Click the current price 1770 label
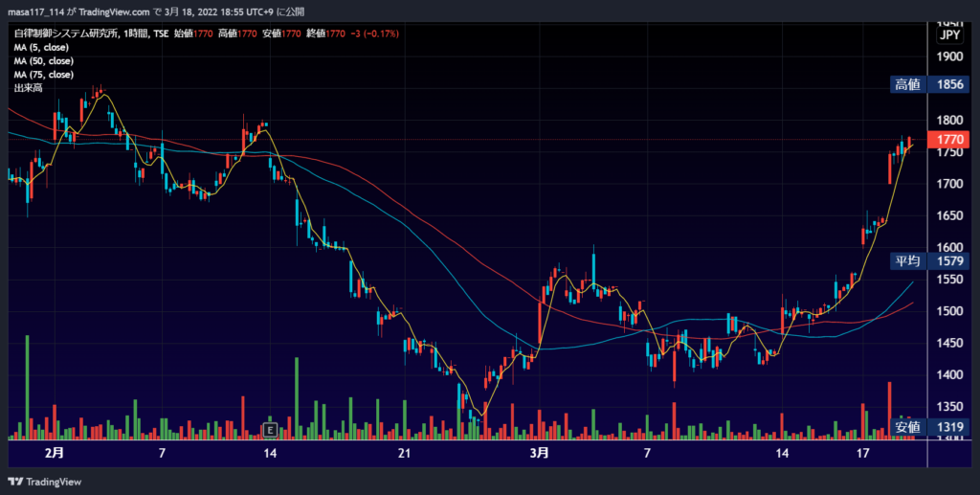This screenshot has width=980, height=495. pos(949,140)
